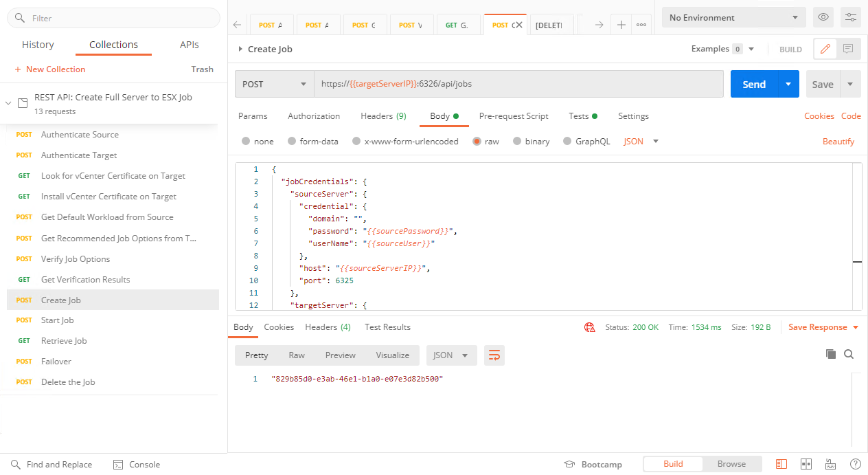Click the Beautify link
Viewport: 868px width, 475px height.
click(838, 142)
